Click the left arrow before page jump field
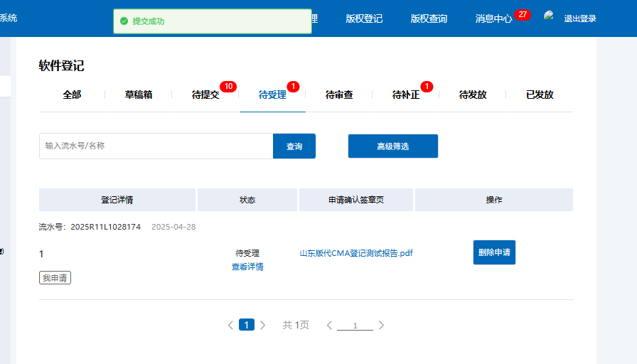Image resolution: width=637 pixels, height=364 pixels. (x=329, y=325)
